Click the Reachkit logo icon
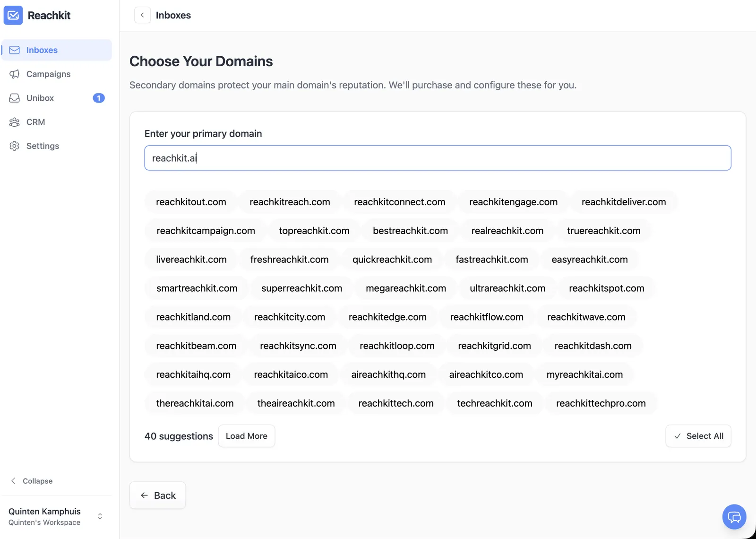756x539 pixels. (x=13, y=15)
